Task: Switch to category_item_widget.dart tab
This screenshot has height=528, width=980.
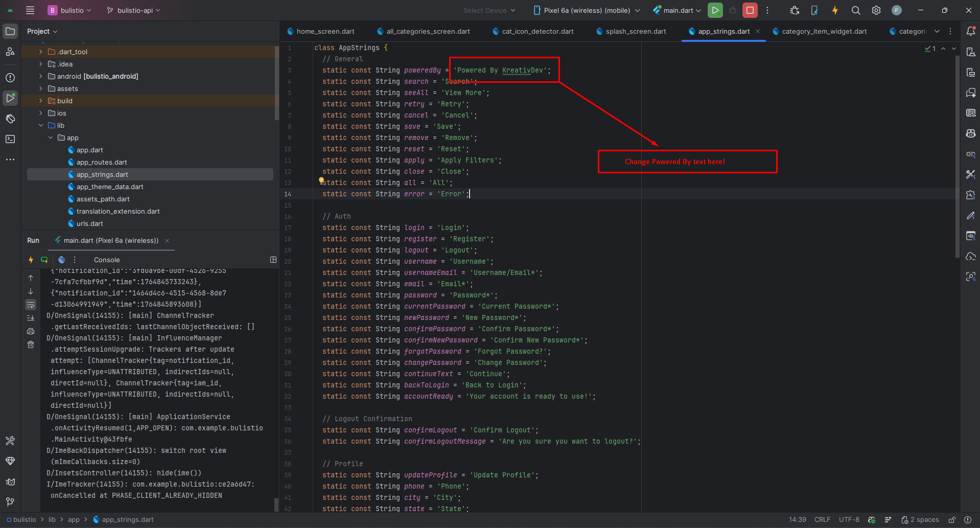Action: pyautogui.click(x=820, y=31)
